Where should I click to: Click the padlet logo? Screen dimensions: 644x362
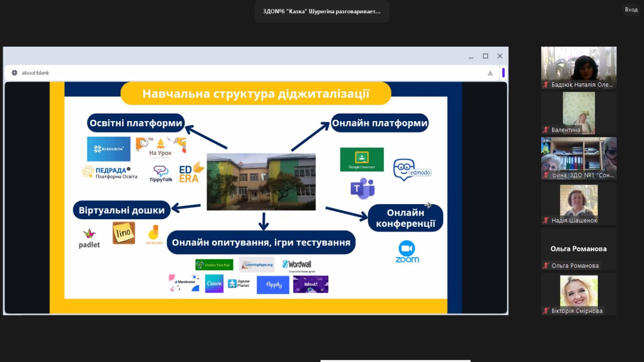pyautogui.click(x=90, y=238)
